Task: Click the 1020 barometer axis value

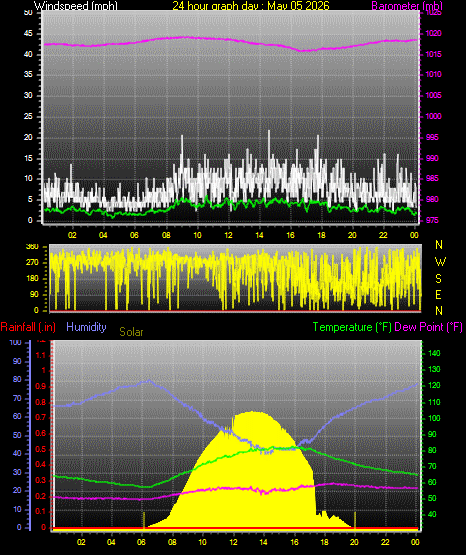Action: (433, 34)
